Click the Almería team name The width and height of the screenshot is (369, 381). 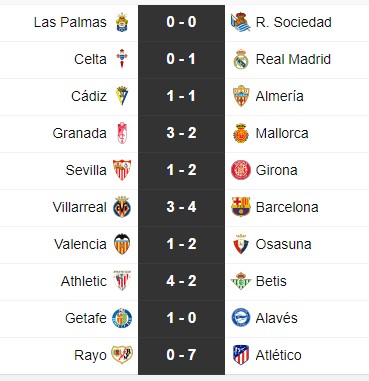279,96
